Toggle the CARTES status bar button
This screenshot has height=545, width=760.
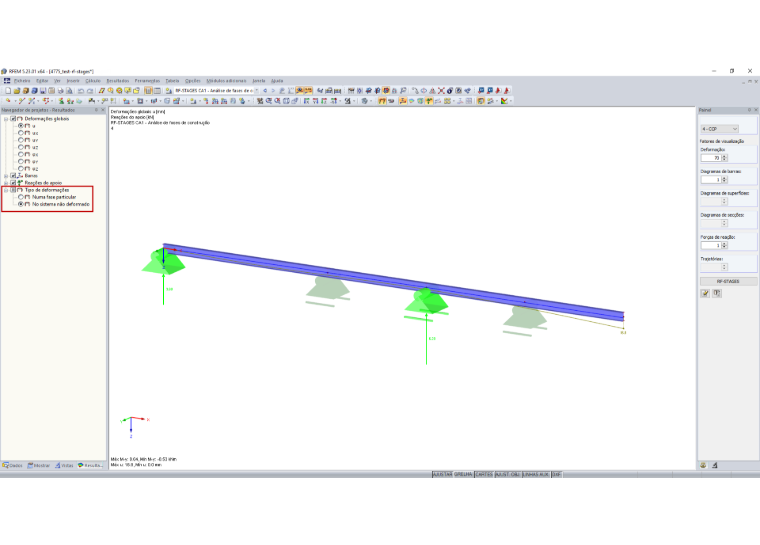(484, 474)
